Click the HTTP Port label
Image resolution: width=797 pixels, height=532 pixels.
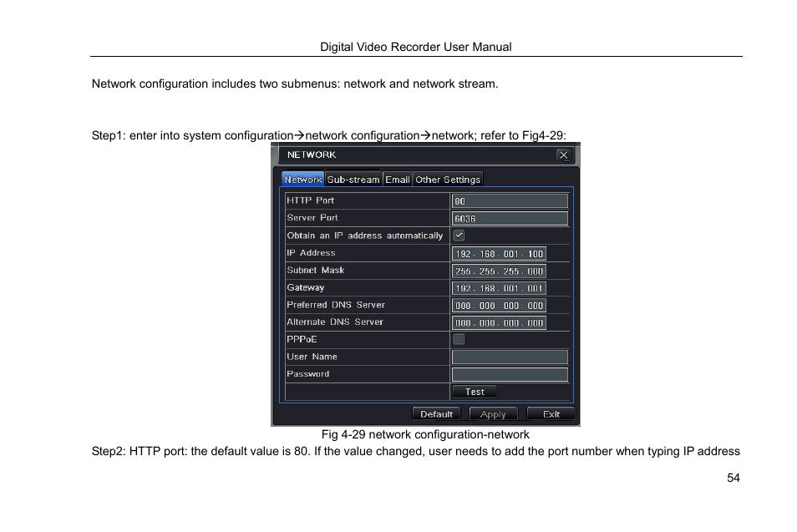click(x=311, y=200)
